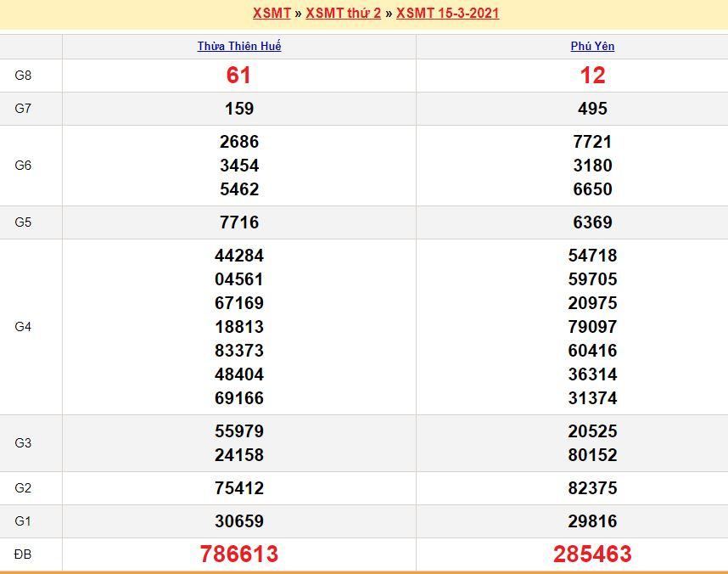Click the G4 number 69166
The height and width of the screenshot is (574, 728).
coord(239,398)
